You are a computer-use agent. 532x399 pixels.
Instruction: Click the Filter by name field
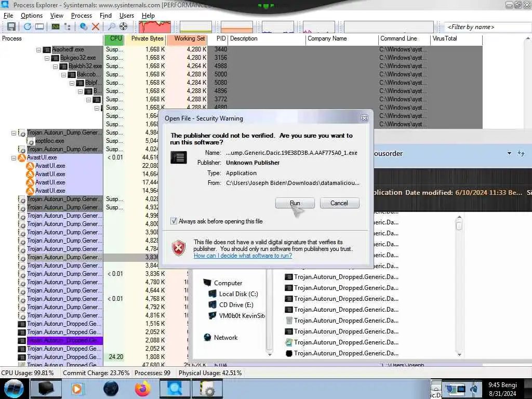488,27
